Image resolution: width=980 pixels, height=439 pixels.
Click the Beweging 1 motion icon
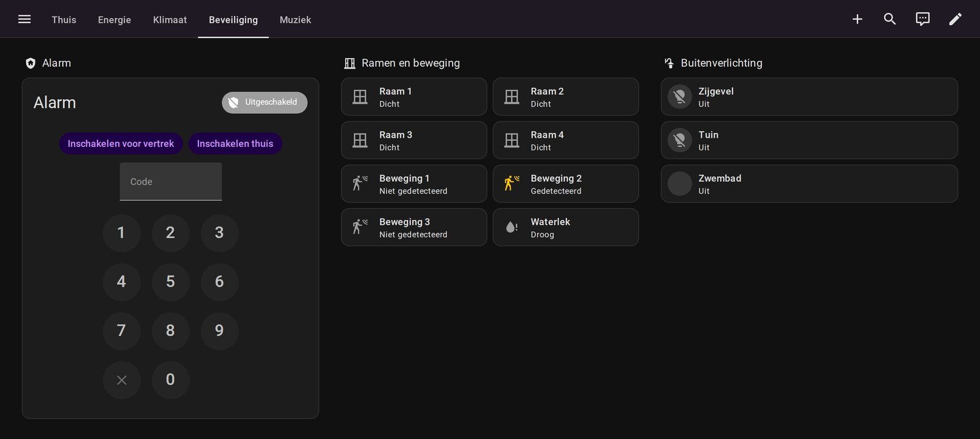[x=360, y=184]
